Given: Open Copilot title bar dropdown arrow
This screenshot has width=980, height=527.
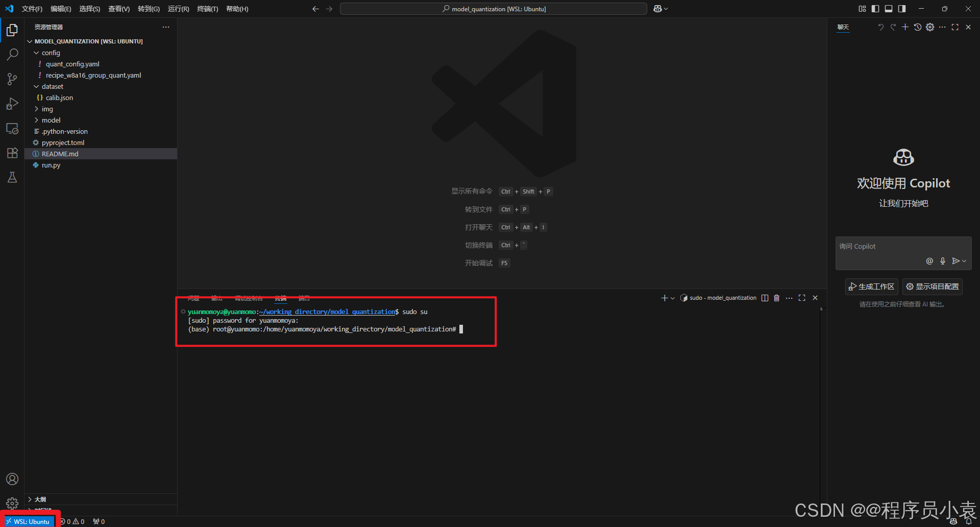Looking at the screenshot, I should click(666, 9).
